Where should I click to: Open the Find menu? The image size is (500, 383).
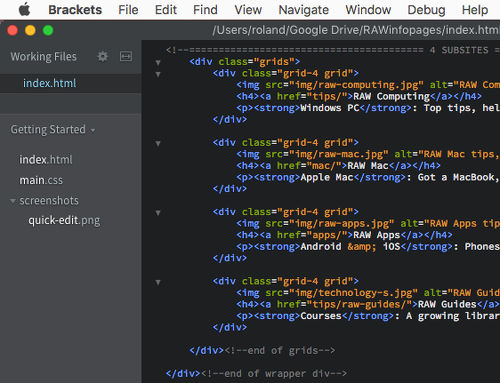205,10
